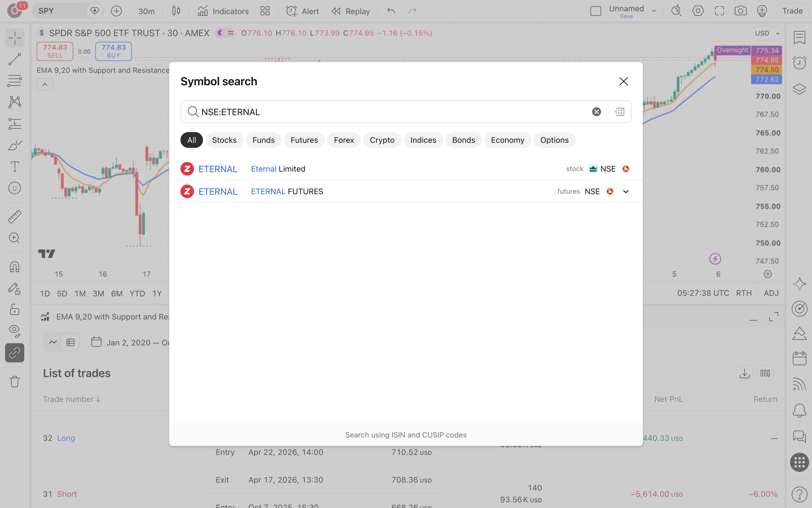
Task: Filter results by Stocks
Action: click(224, 140)
